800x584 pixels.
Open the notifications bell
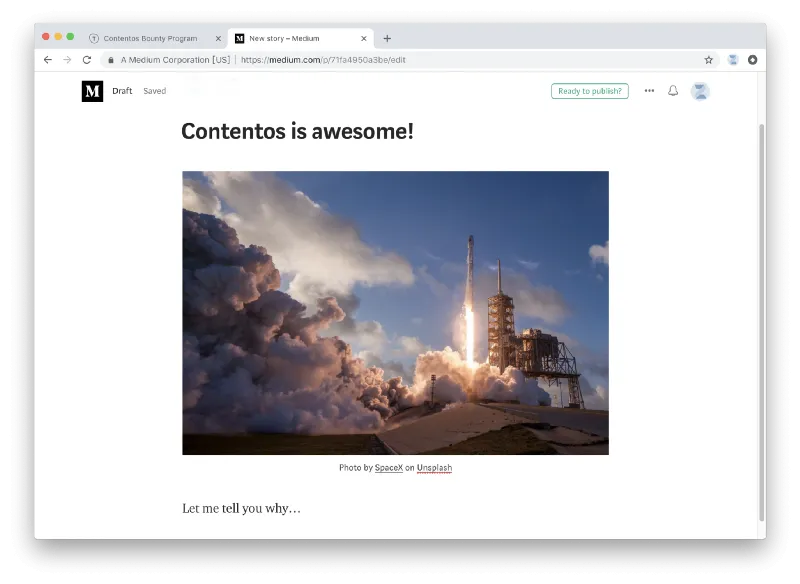(673, 91)
